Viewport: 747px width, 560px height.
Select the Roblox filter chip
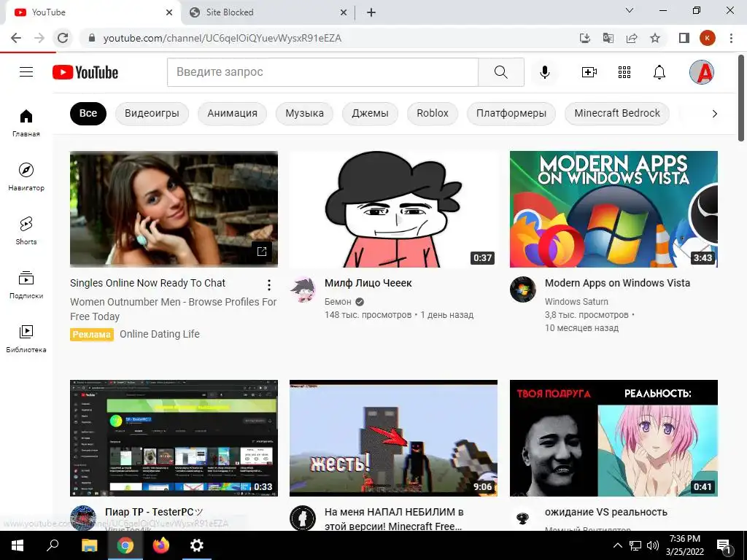pyautogui.click(x=433, y=113)
